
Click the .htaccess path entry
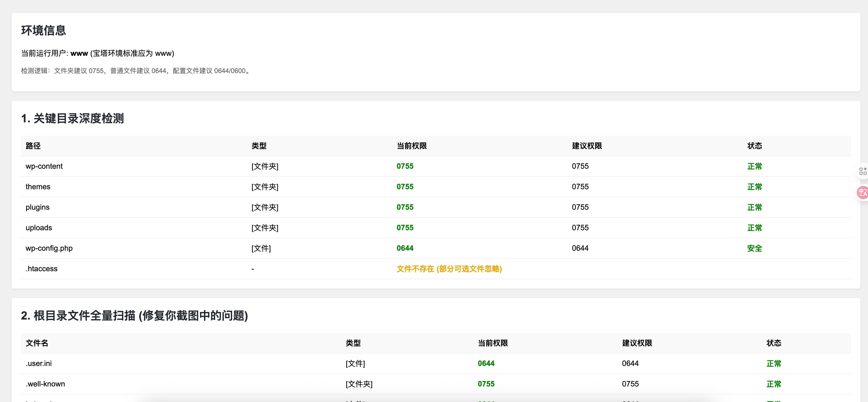(x=42, y=269)
